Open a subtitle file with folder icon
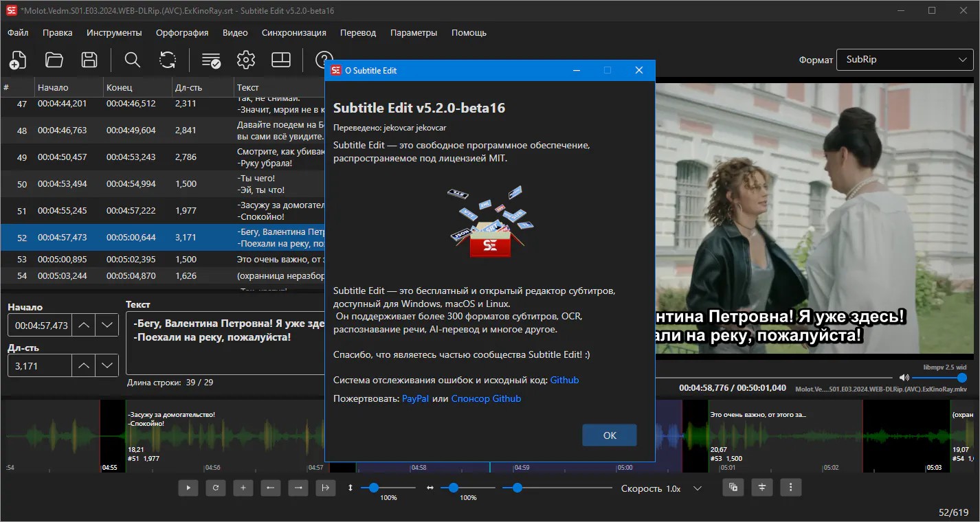 point(54,60)
